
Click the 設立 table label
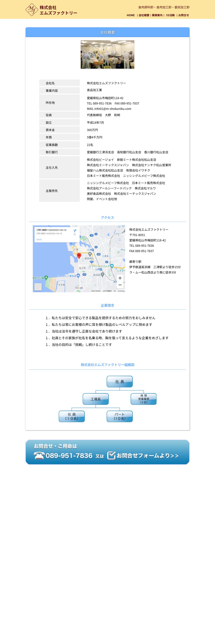pyautogui.click(x=59, y=123)
